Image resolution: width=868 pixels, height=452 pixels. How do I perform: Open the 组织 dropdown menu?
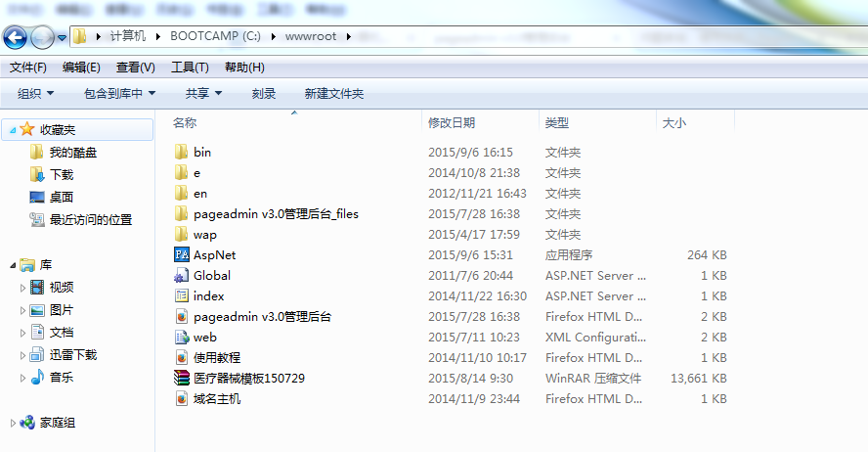click(36, 94)
